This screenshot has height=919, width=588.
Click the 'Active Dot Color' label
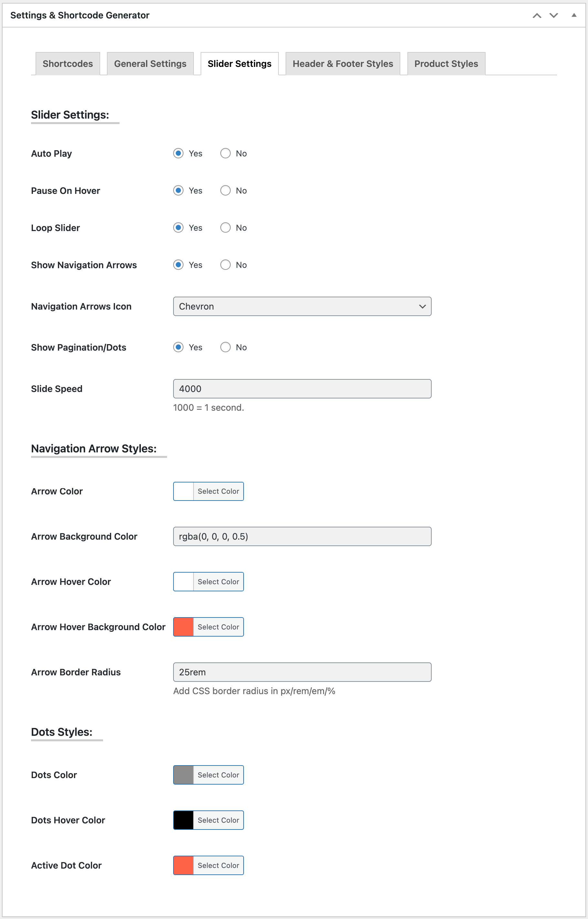[67, 866]
